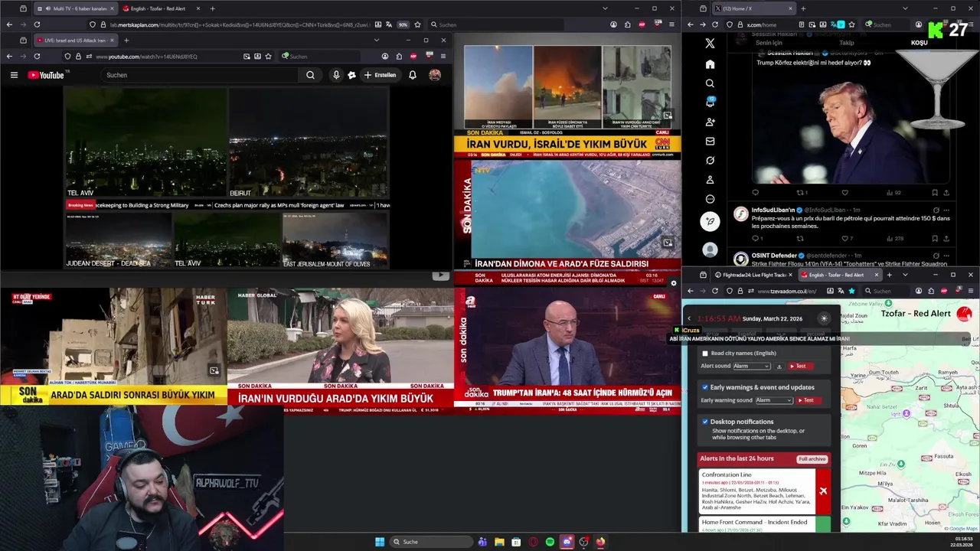Click the 90% zoom level indicator
The height and width of the screenshot is (551, 980).
click(402, 24)
